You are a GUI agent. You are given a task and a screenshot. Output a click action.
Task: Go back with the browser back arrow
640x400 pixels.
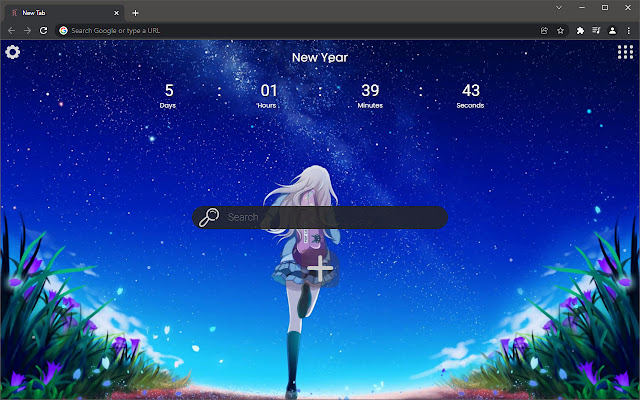pyautogui.click(x=11, y=31)
